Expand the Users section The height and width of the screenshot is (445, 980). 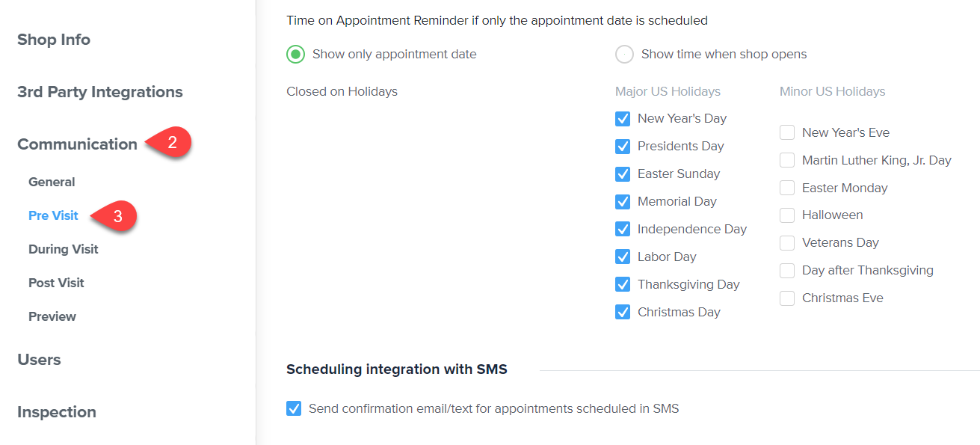[x=39, y=360]
